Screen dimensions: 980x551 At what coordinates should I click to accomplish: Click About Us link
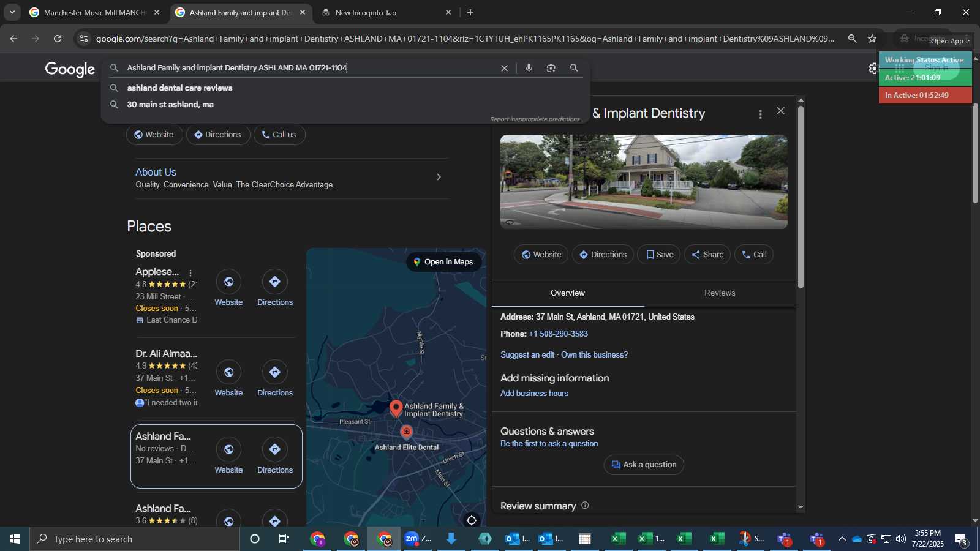(156, 172)
